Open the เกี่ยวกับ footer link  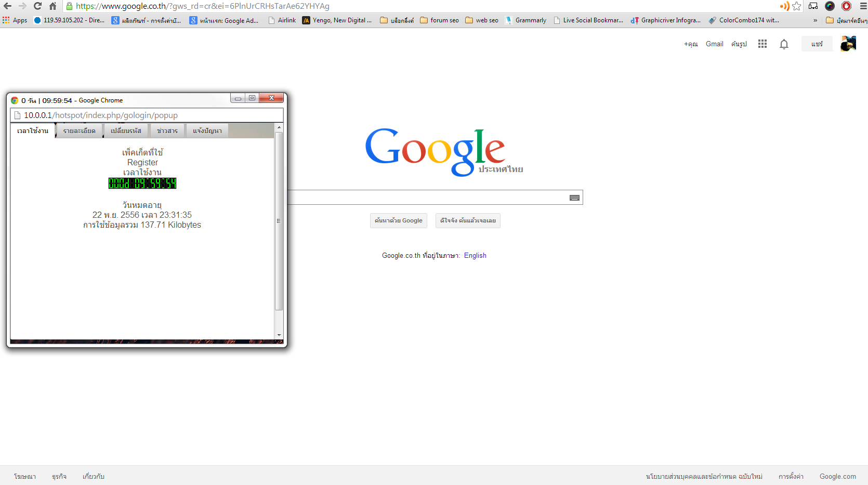[94, 476]
